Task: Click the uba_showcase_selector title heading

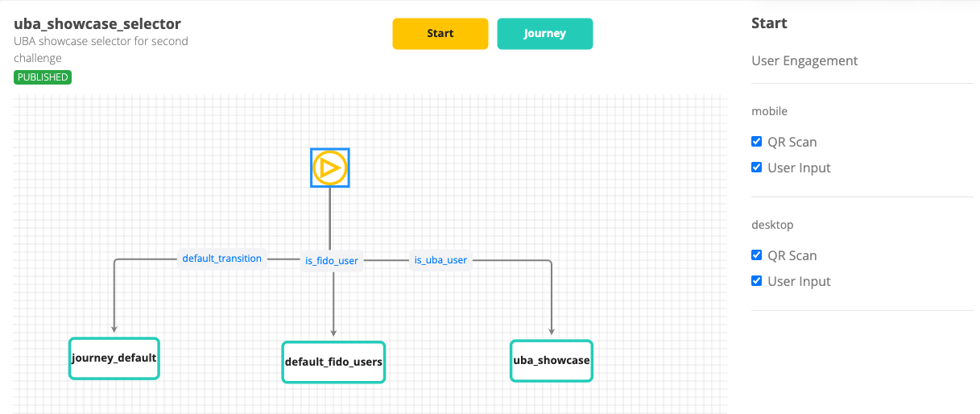Action: click(x=97, y=24)
